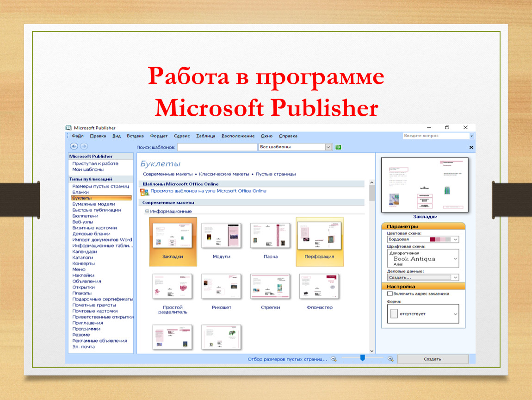Select Эл. почта publication type
Image resolution: width=532 pixels, height=400 pixels.
(83, 347)
